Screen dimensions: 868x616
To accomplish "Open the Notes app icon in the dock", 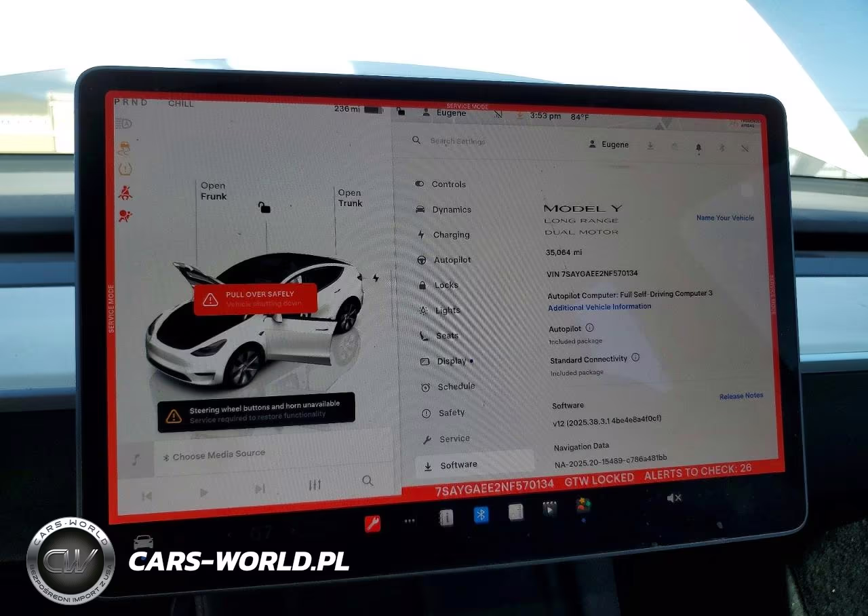I will [515, 512].
